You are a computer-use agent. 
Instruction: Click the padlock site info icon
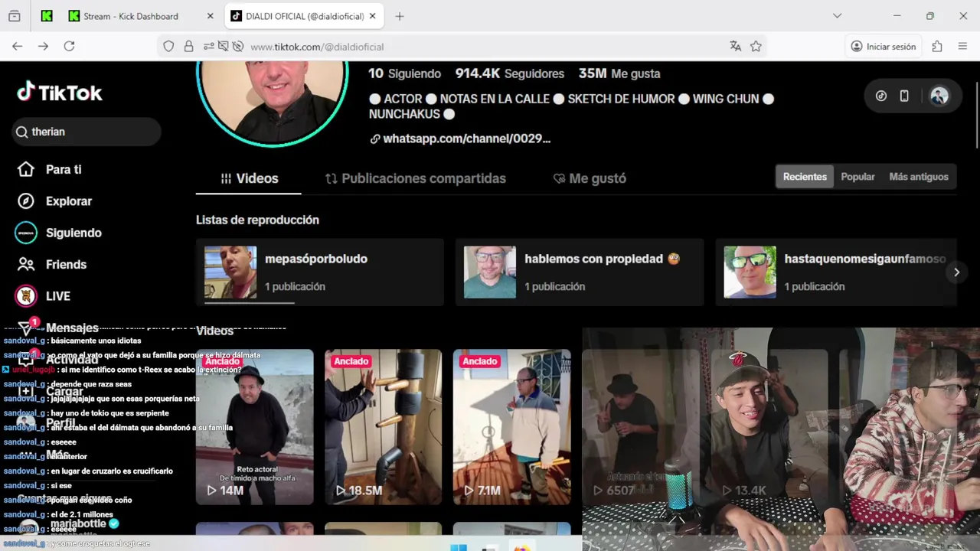tap(188, 47)
